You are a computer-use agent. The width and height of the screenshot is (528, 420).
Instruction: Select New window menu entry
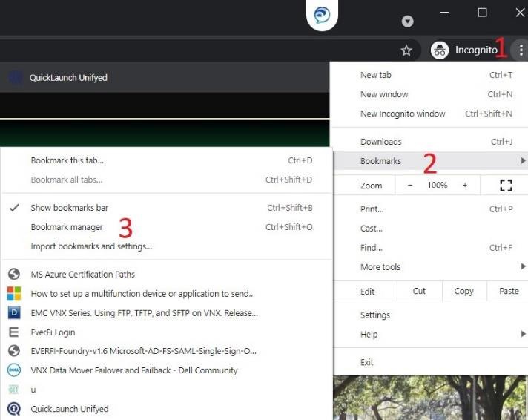(431, 94)
